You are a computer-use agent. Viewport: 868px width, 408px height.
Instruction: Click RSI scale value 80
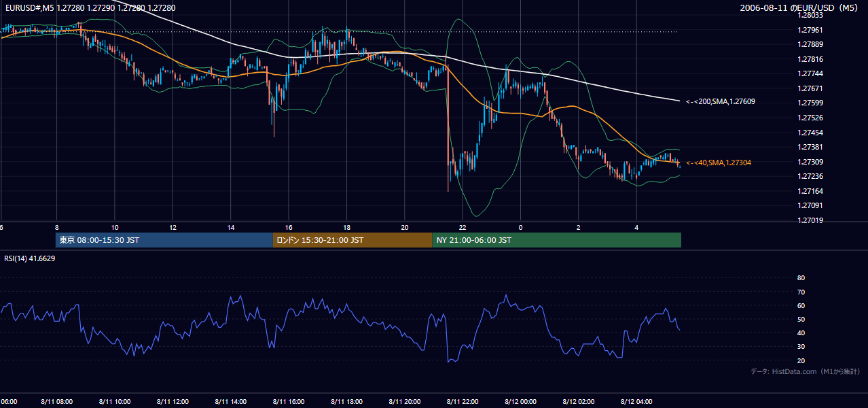tap(801, 278)
